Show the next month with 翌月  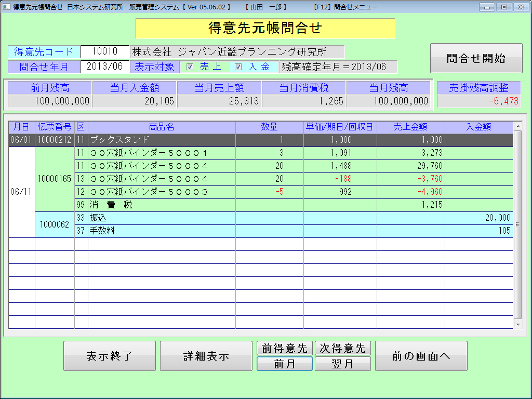pyautogui.click(x=343, y=364)
